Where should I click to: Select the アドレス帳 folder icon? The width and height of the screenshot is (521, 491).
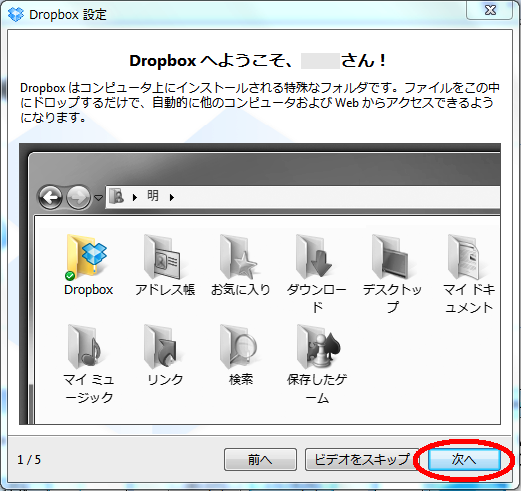[x=163, y=257]
